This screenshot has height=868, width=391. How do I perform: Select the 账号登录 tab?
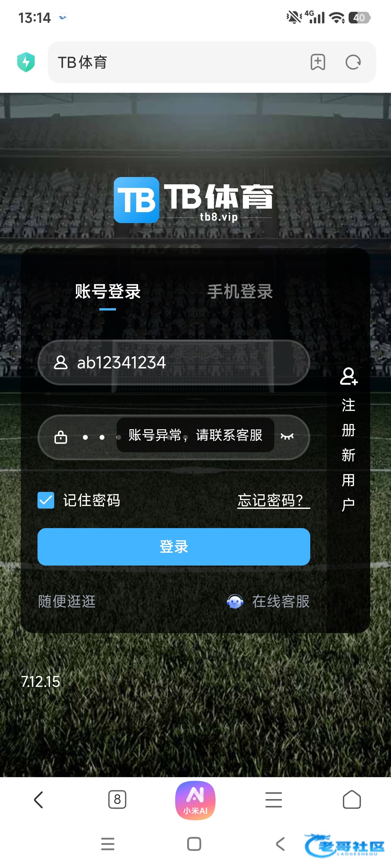tap(108, 292)
